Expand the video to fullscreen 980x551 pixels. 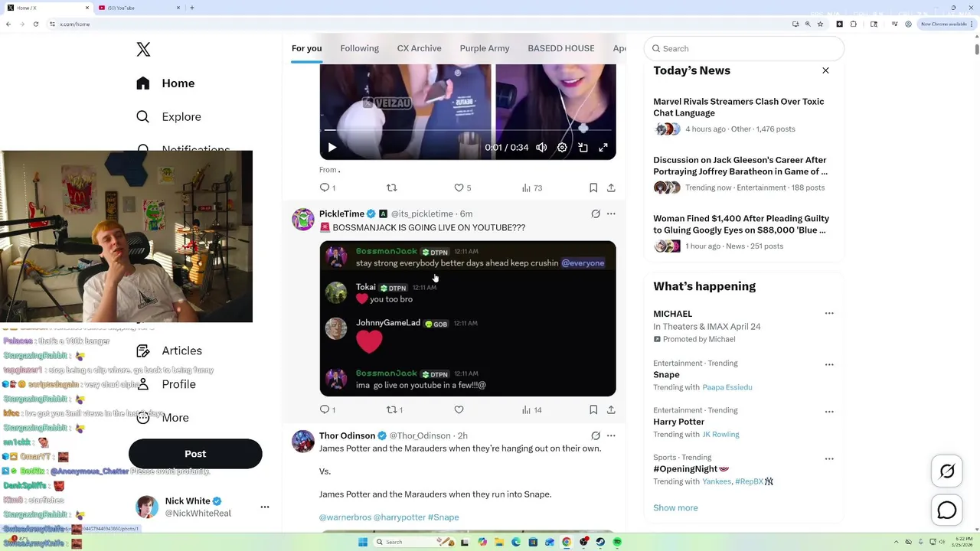pyautogui.click(x=603, y=148)
